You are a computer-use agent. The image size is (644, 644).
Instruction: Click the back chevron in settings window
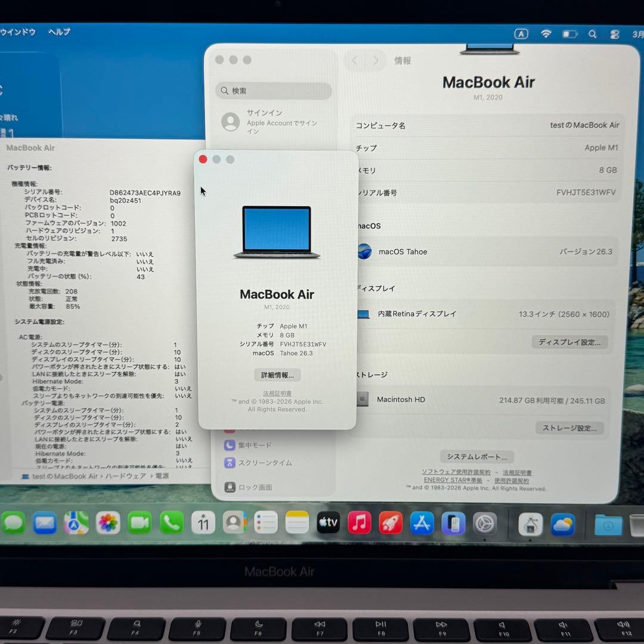tap(354, 60)
